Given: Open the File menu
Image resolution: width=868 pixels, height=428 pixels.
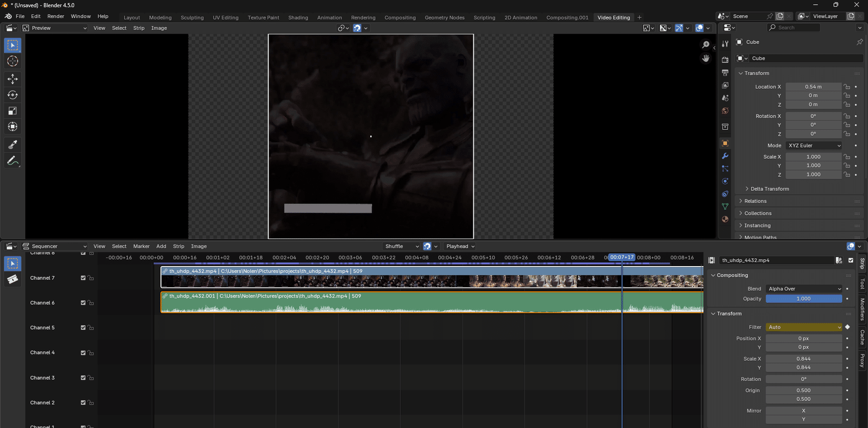Looking at the screenshot, I should coord(20,16).
